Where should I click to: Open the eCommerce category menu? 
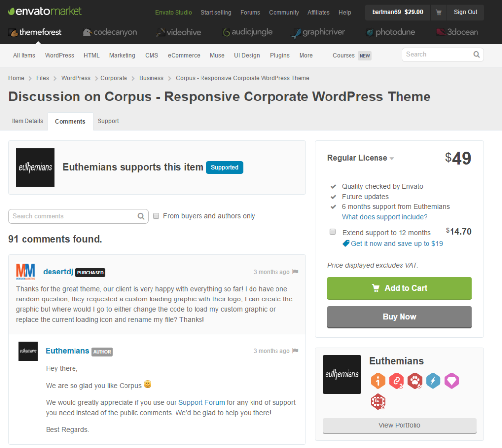(x=184, y=56)
